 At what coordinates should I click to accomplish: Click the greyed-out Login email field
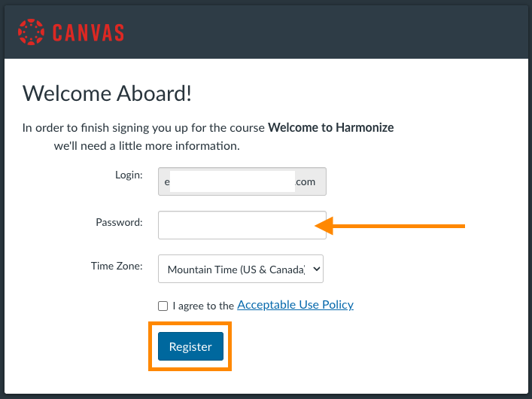pos(242,181)
